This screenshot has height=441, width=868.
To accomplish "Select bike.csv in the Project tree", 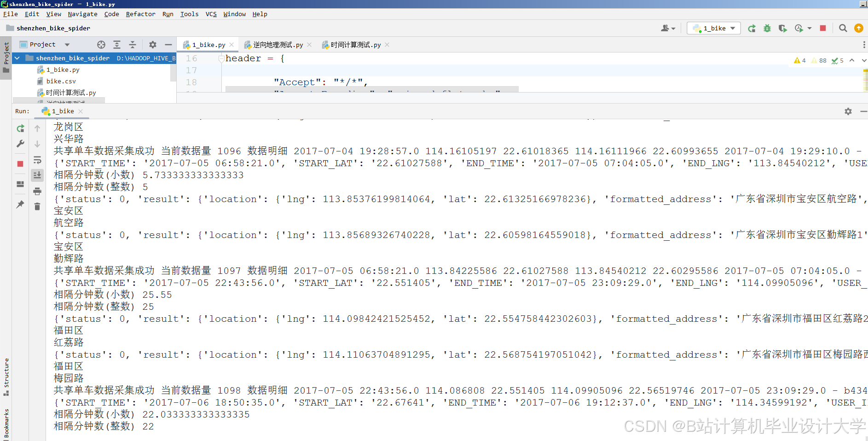I will [x=60, y=81].
